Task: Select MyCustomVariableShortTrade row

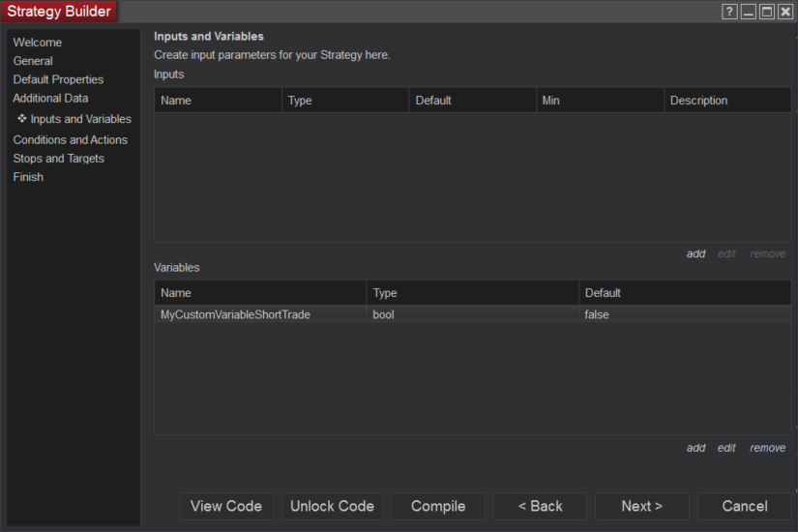Action: point(235,314)
